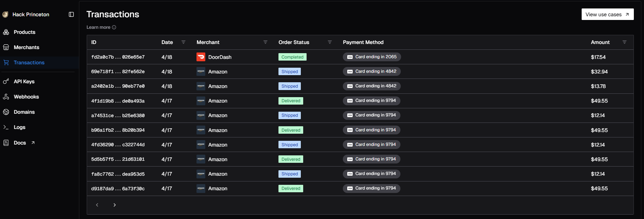Open the Order Status column filter
Image resolution: width=644 pixels, height=219 pixels.
330,42
